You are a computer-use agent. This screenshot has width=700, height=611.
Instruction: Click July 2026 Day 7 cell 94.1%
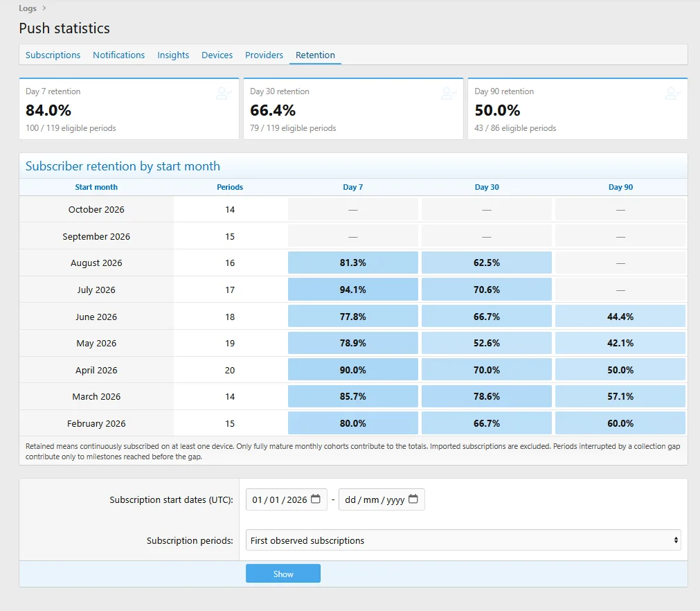[352, 290]
